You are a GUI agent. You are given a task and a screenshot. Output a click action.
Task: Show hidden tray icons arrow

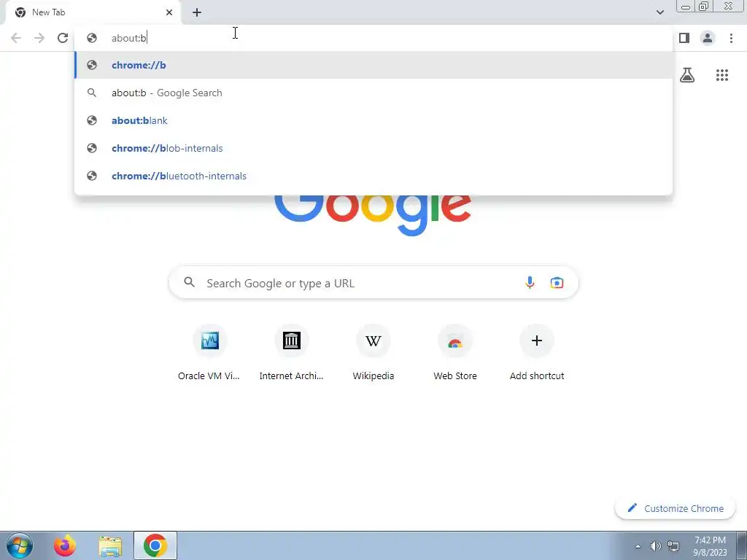(x=638, y=546)
